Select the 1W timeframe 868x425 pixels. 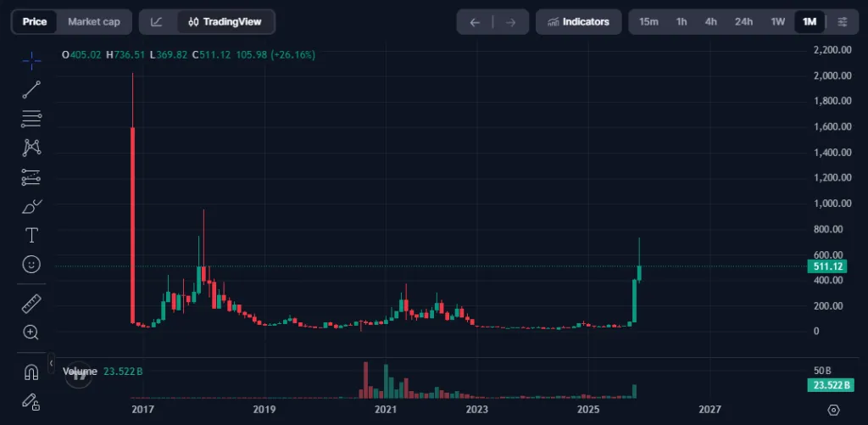777,22
